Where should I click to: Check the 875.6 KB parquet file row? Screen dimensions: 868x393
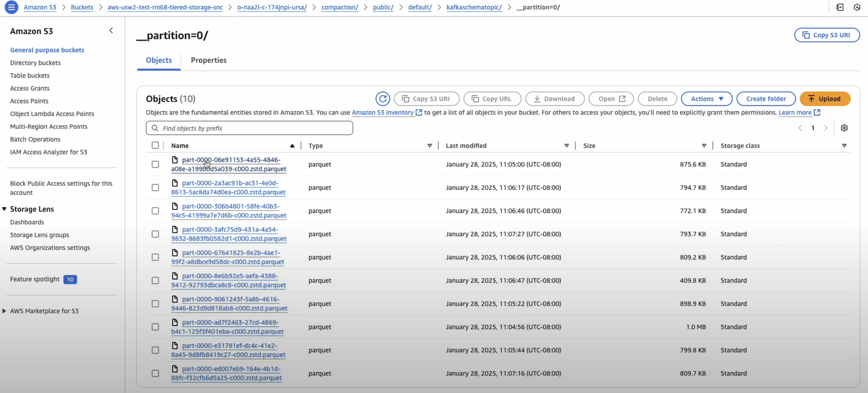click(x=155, y=164)
